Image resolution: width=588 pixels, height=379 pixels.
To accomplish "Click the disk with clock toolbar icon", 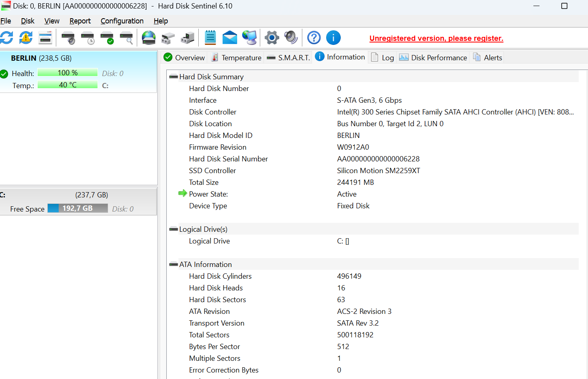I will tap(87, 38).
